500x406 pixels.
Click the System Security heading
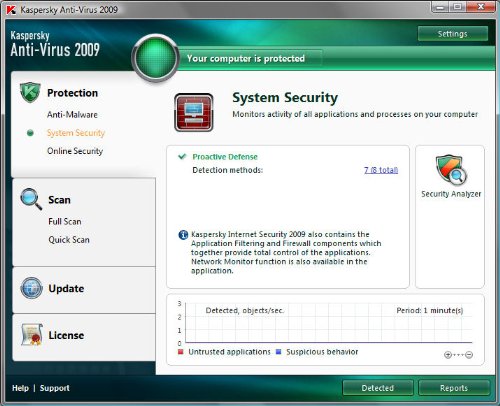(285, 98)
